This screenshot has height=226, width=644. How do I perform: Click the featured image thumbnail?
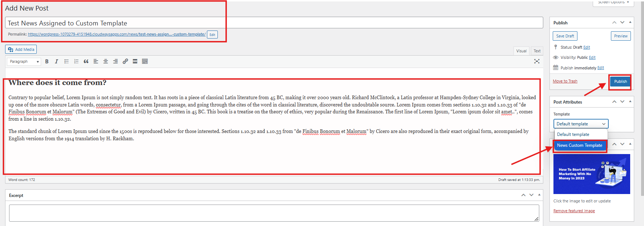coord(592,174)
